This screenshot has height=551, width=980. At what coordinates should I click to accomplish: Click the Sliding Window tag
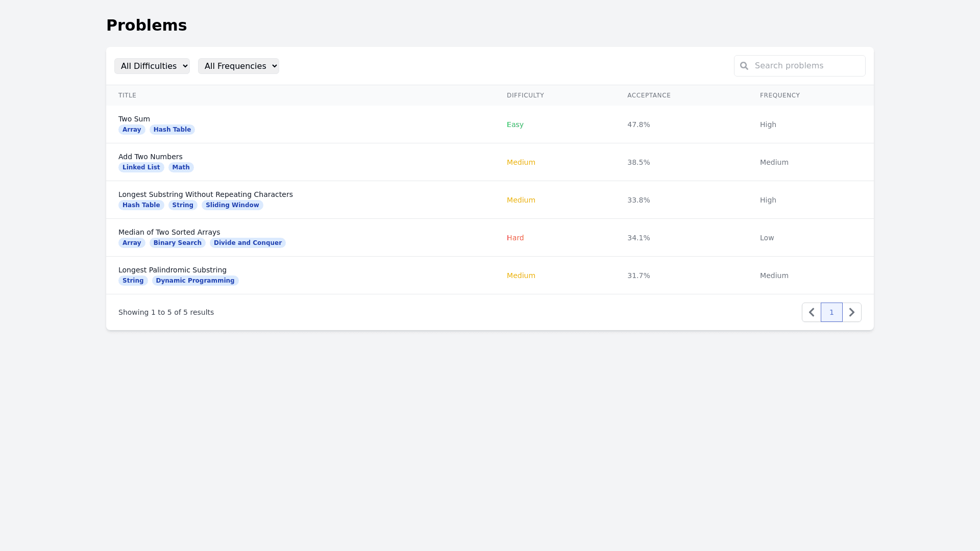pos(232,205)
